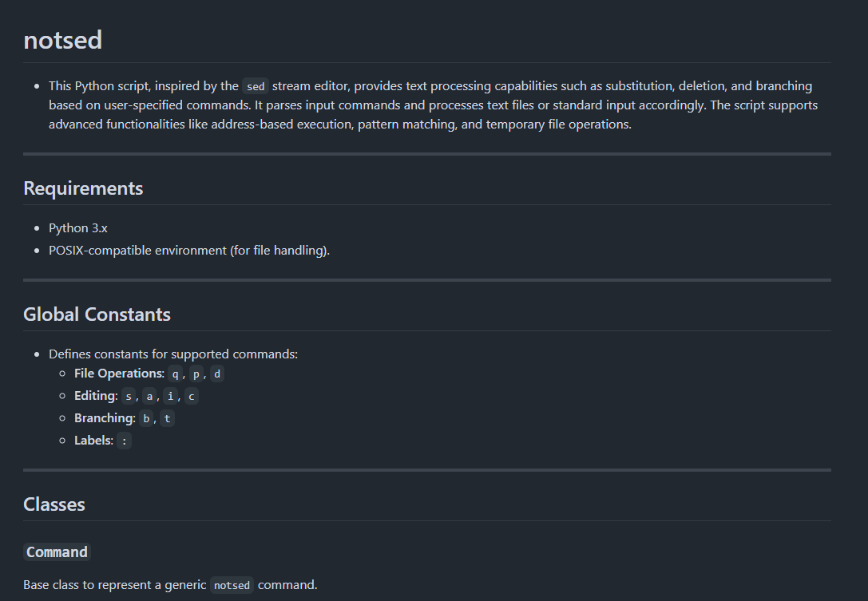The image size is (868, 601).
Task: Click the inline notsed code in the base class line
Action: click(232, 585)
